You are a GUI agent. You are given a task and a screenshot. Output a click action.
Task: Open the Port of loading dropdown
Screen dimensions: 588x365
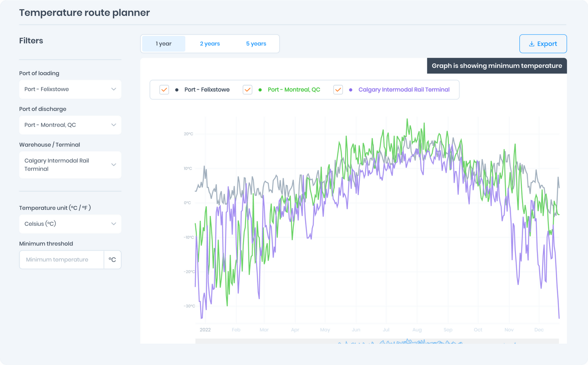tap(70, 89)
